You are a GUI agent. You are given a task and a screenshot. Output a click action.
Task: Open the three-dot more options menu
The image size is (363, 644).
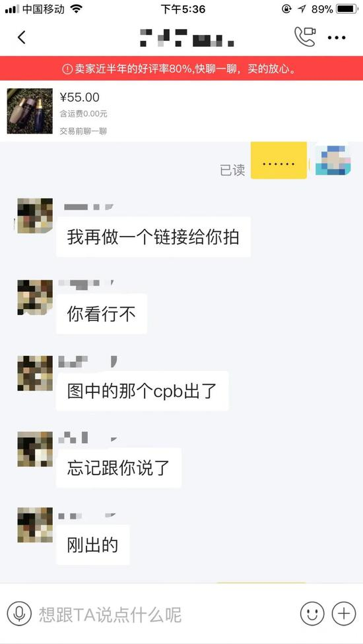coord(337,38)
